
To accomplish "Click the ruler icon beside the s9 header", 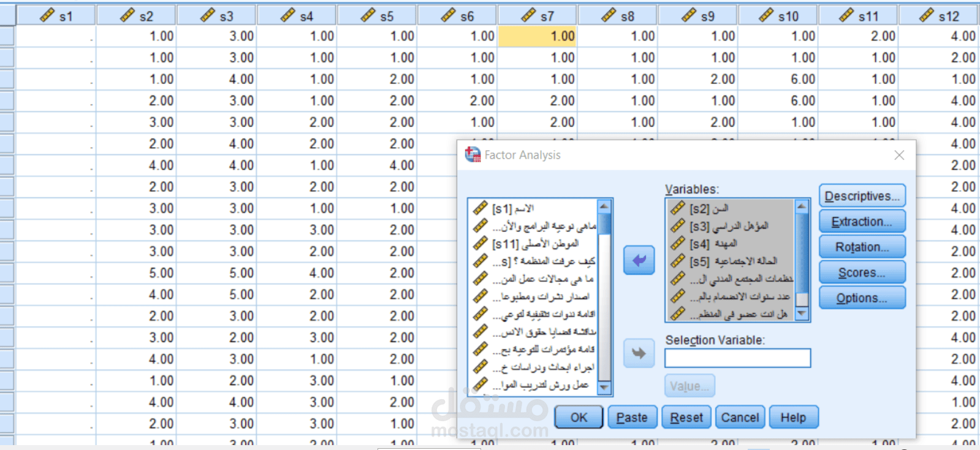I will tap(689, 15).
